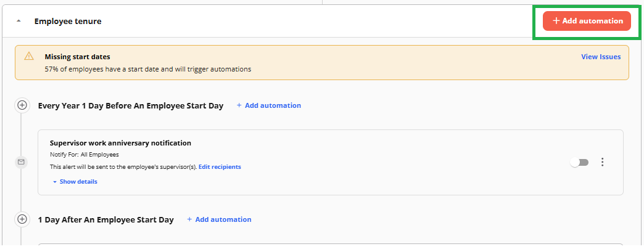The height and width of the screenshot is (249, 644).
Task: Enable the Supervisor work anniversary notification toggle
Action: [x=579, y=163]
